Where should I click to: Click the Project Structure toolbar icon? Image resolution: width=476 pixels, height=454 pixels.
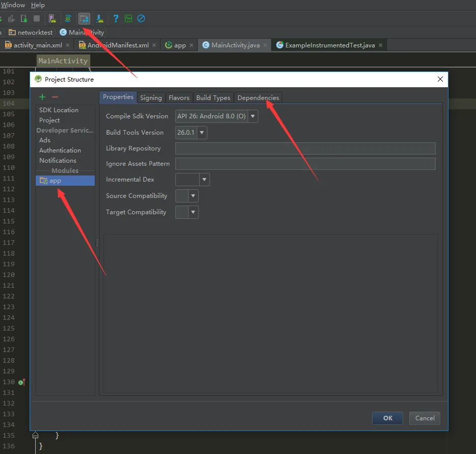pyautogui.click(x=84, y=18)
